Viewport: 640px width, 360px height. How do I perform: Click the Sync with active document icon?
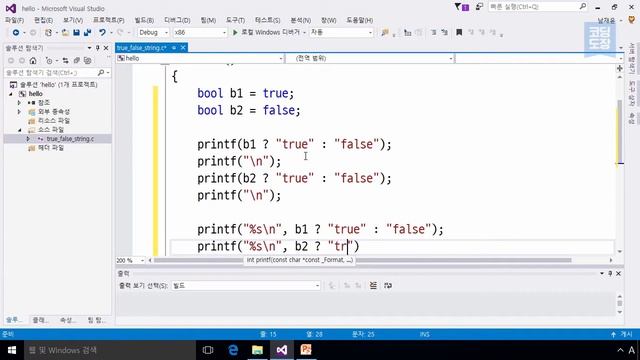(65, 60)
